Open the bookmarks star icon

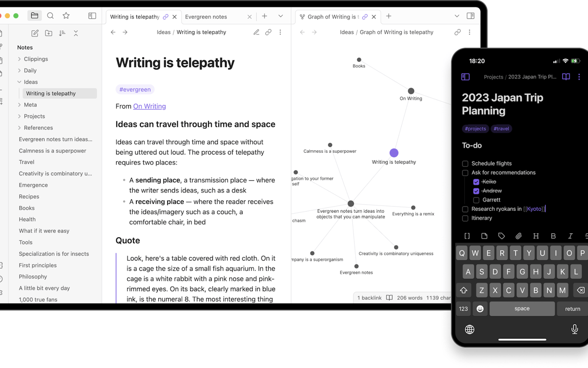point(66,16)
